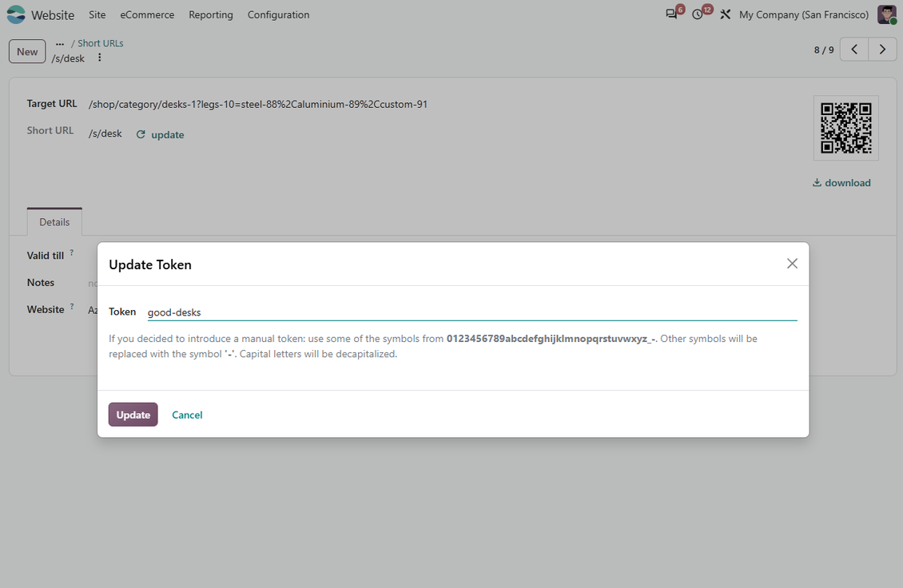Go to next record arrow
The height and width of the screenshot is (588, 903).
(x=882, y=50)
